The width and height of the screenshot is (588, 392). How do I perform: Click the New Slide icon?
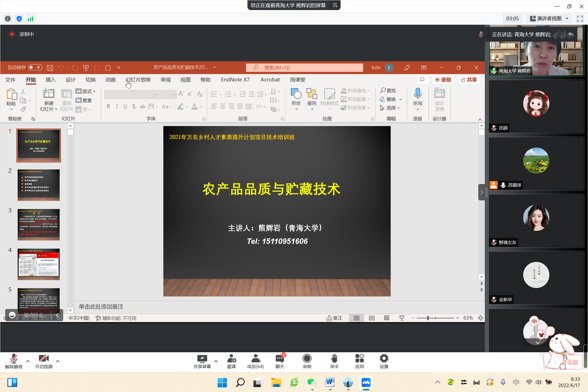pos(49,93)
